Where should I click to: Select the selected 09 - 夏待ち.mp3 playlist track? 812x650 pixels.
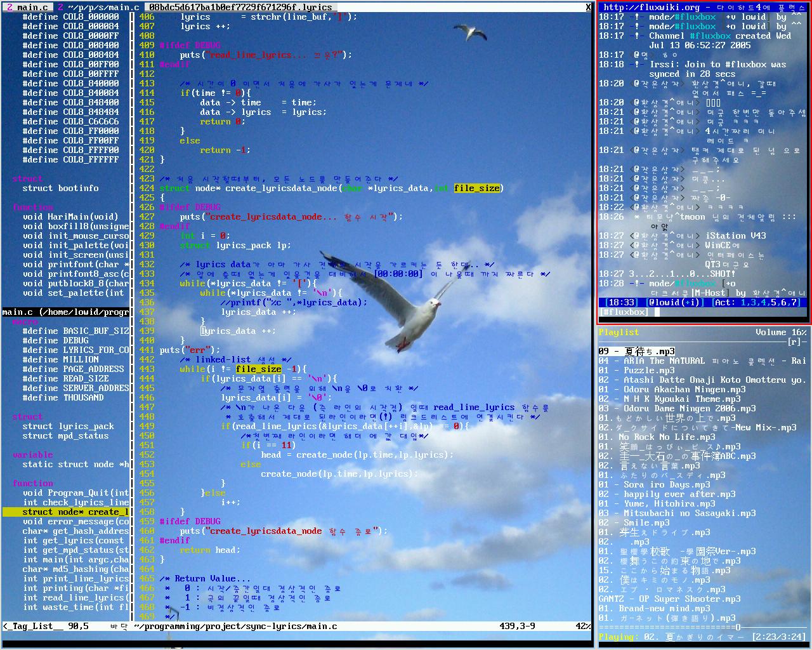636,351
